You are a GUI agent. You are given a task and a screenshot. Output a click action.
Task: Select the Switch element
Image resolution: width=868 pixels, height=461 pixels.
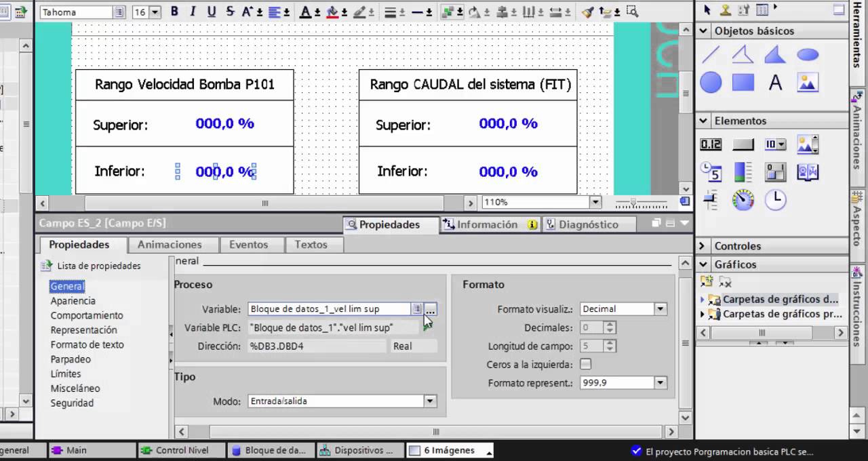pos(775,172)
